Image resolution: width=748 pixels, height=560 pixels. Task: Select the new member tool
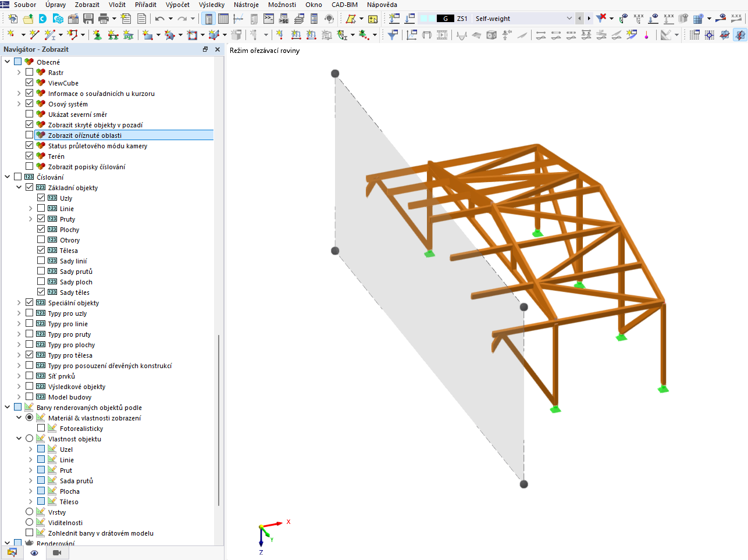[50, 35]
